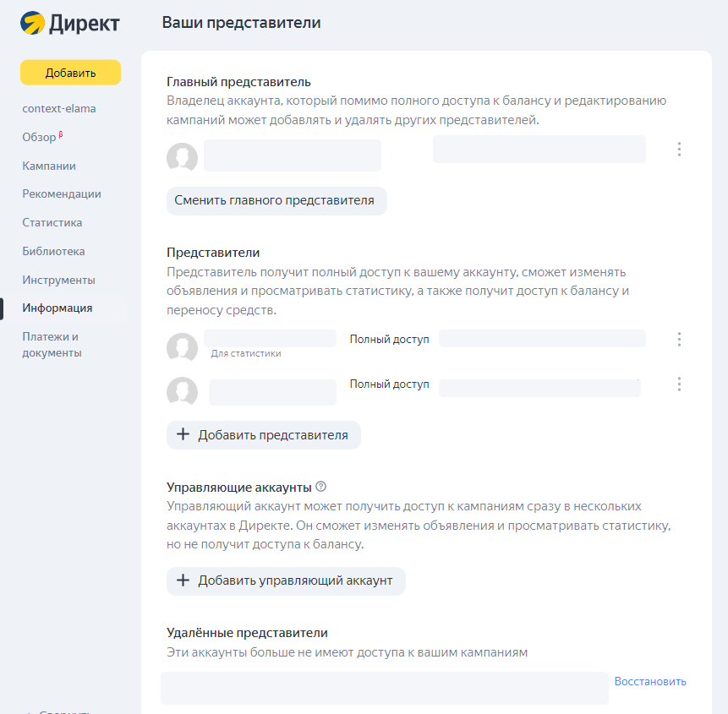Viewport: 728px width, 714px height.
Task: Click the Восстановить link
Action: (x=650, y=682)
